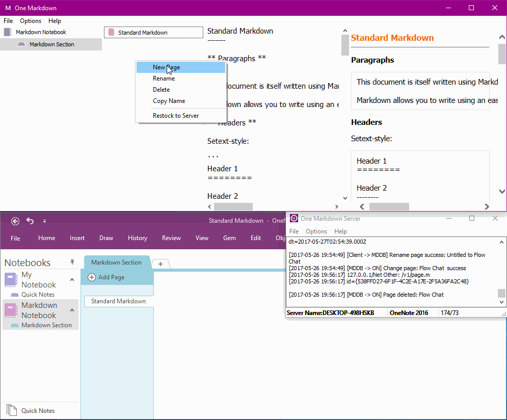Click the pin icon beside Notebooks
The width and height of the screenshot is (507, 420).
(72, 262)
